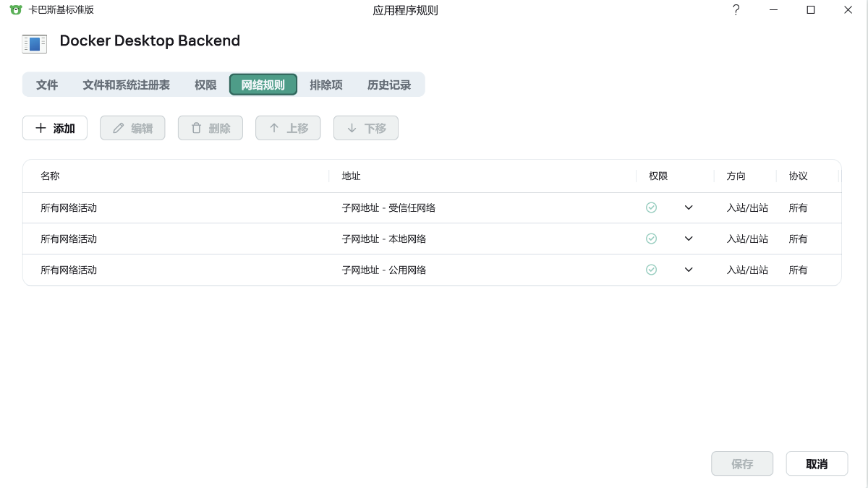Click the 权限 column header in the table
868x488 pixels.
[x=658, y=176]
